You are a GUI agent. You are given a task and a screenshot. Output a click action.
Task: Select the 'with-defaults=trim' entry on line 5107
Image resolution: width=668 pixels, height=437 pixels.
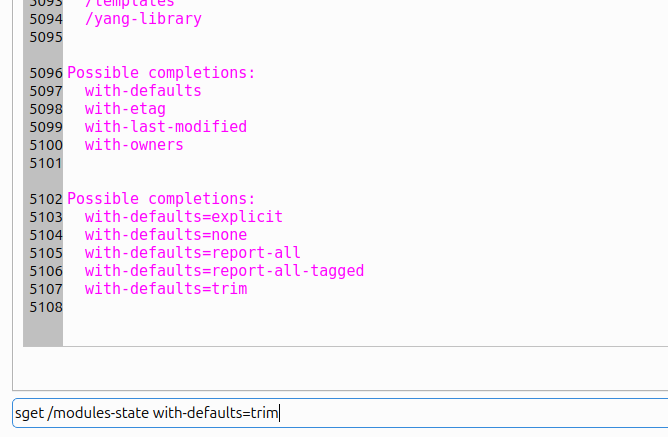coord(166,289)
